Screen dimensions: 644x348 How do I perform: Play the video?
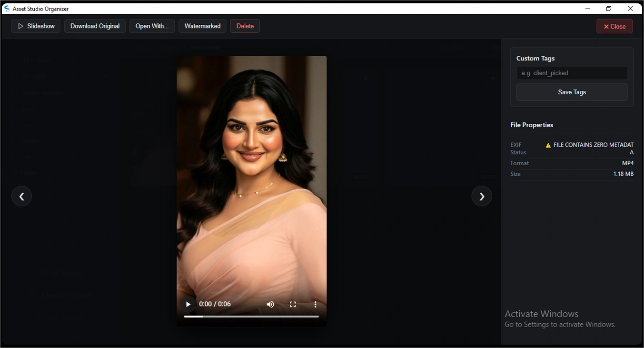[x=188, y=304]
